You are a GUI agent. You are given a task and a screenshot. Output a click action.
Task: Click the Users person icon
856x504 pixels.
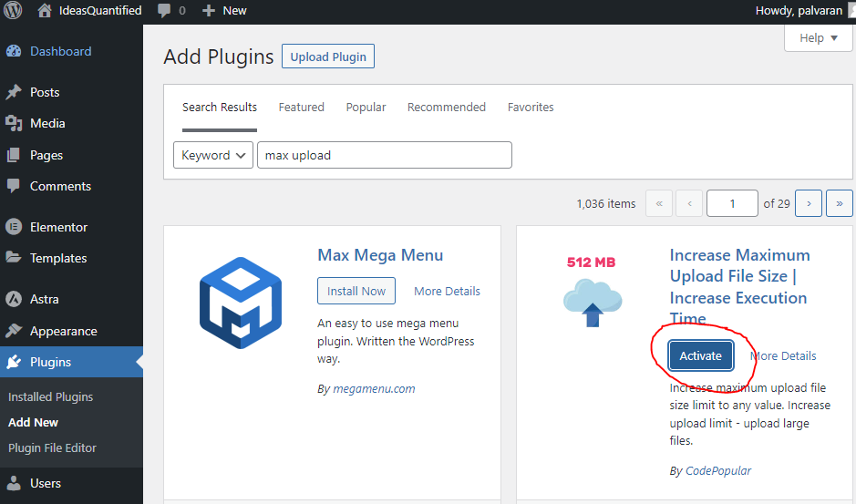14,483
